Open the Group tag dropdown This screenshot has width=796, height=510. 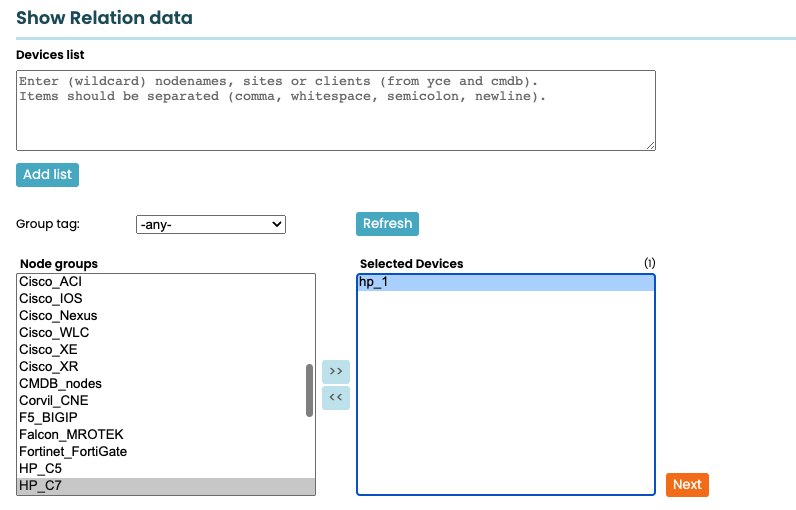pyautogui.click(x=211, y=225)
